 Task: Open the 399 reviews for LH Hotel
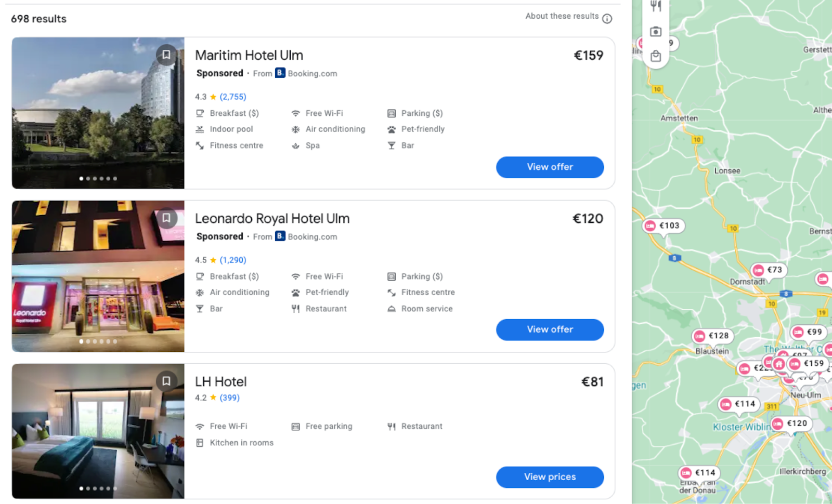click(229, 397)
